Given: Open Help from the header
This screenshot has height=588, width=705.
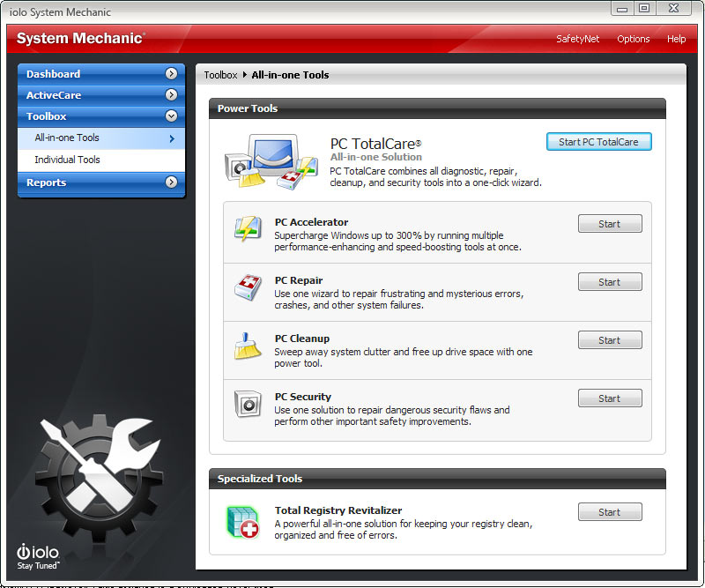Looking at the screenshot, I should coord(676,39).
